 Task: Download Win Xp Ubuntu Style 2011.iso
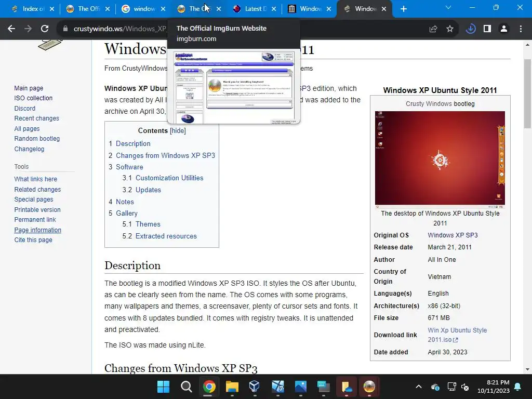pos(457,335)
